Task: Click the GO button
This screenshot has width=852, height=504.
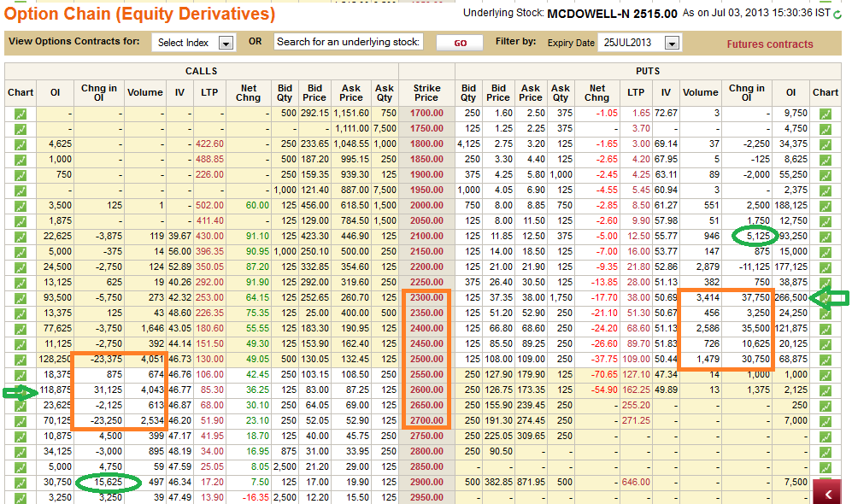Action: [x=460, y=43]
